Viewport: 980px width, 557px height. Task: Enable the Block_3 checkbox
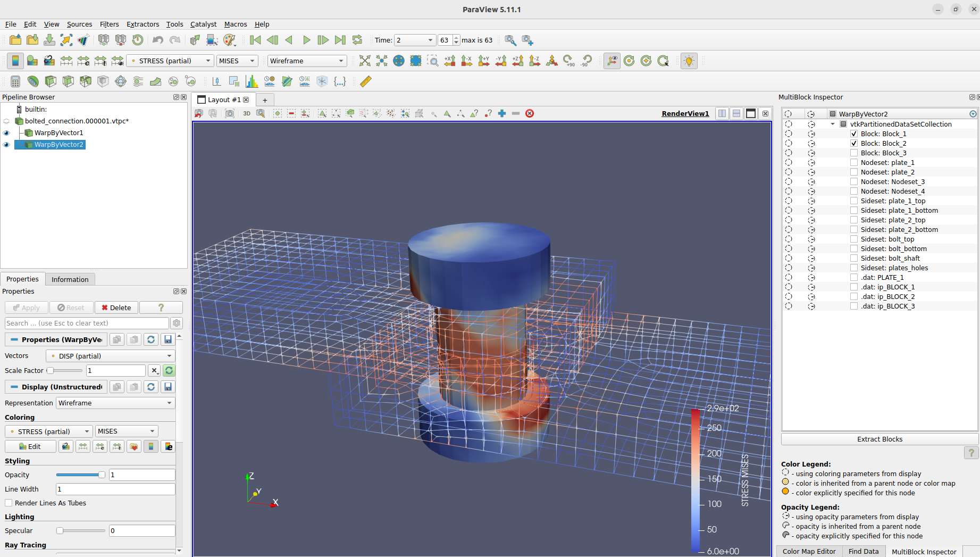(854, 153)
